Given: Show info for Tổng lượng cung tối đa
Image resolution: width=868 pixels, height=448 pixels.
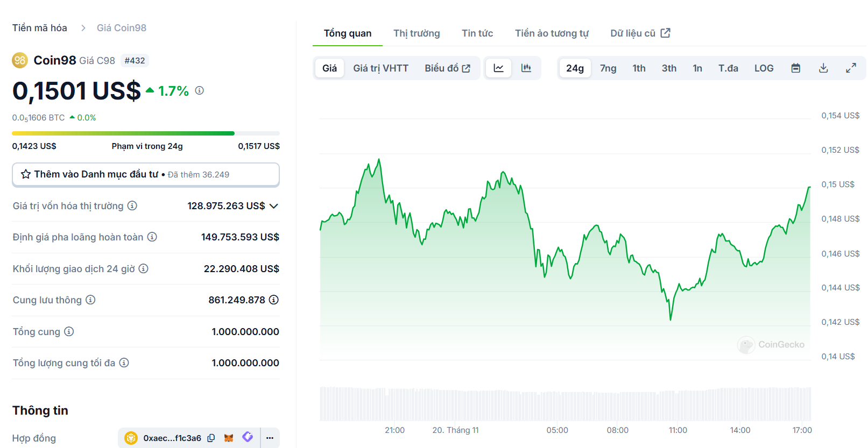Looking at the screenshot, I should pyautogui.click(x=124, y=362).
